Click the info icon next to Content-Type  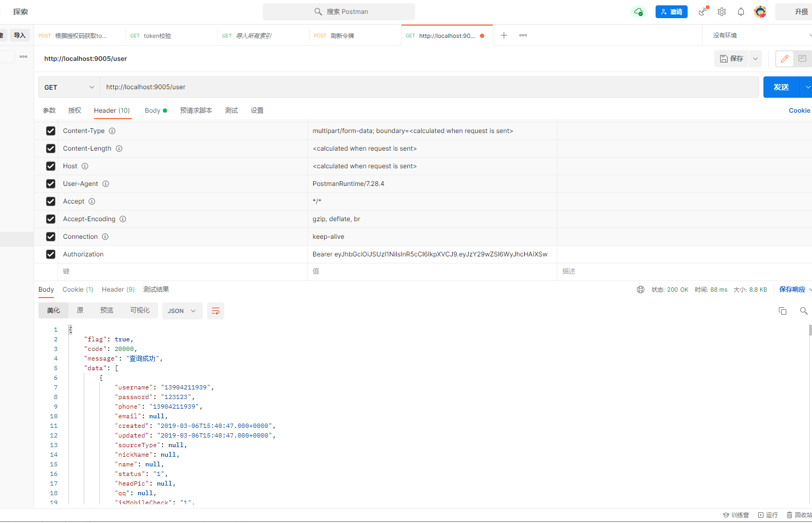pos(112,131)
